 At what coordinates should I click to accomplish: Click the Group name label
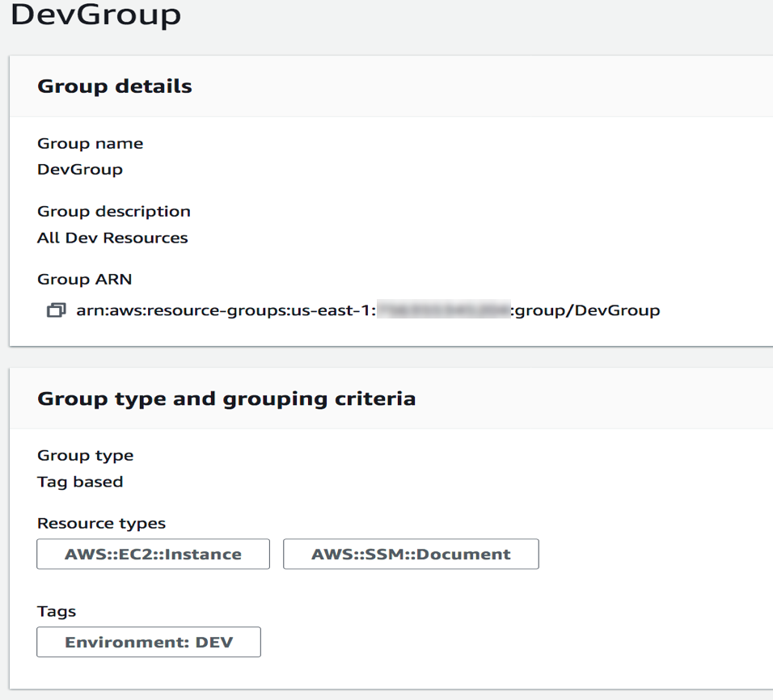(90, 143)
